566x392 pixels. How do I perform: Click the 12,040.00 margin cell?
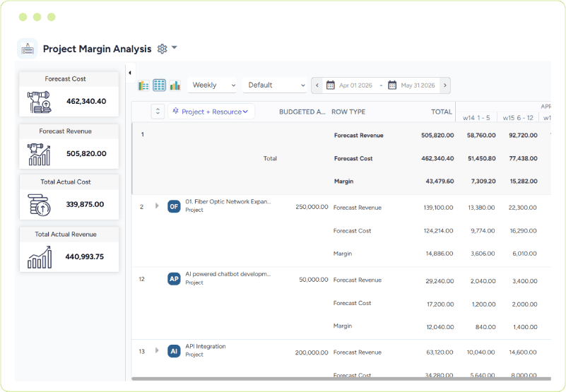[440, 327]
